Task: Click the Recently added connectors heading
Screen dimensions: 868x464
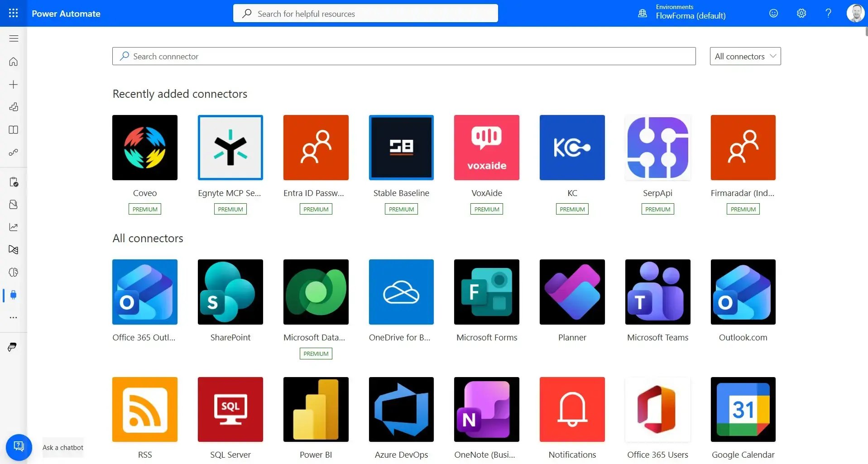Action: [180, 94]
